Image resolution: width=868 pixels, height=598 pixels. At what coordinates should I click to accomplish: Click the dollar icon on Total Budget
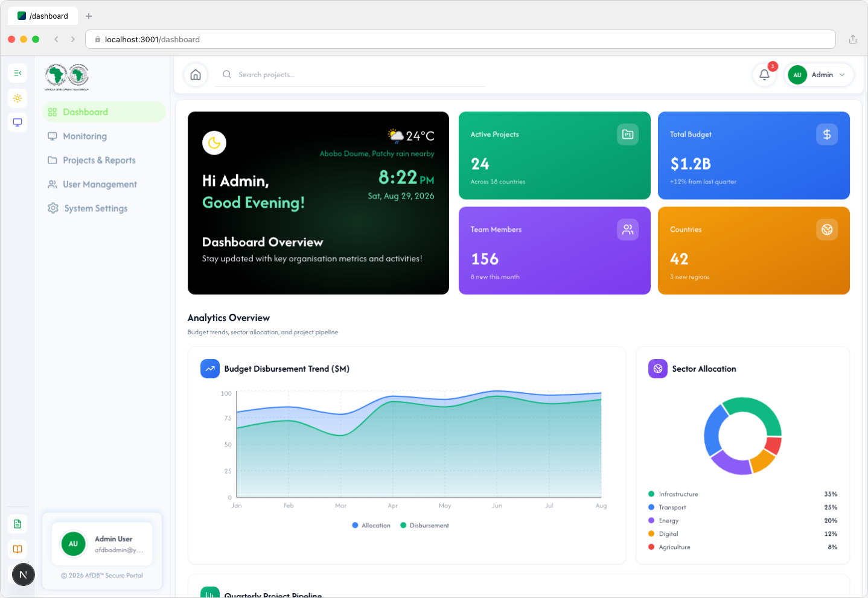tap(827, 135)
